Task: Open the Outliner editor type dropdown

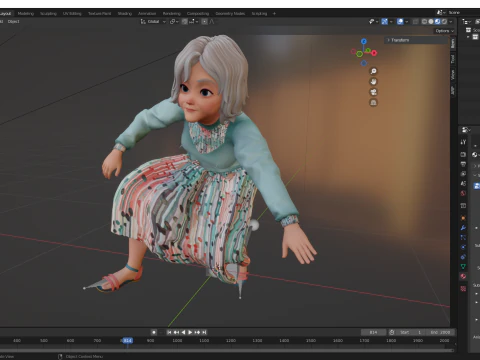Action: (467, 22)
